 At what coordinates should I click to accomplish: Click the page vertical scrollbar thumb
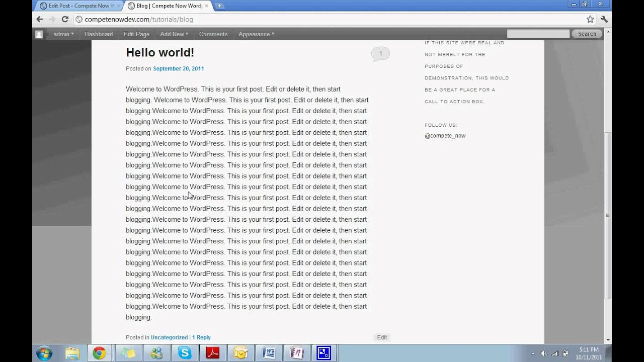pyautogui.click(x=608, y=215)
